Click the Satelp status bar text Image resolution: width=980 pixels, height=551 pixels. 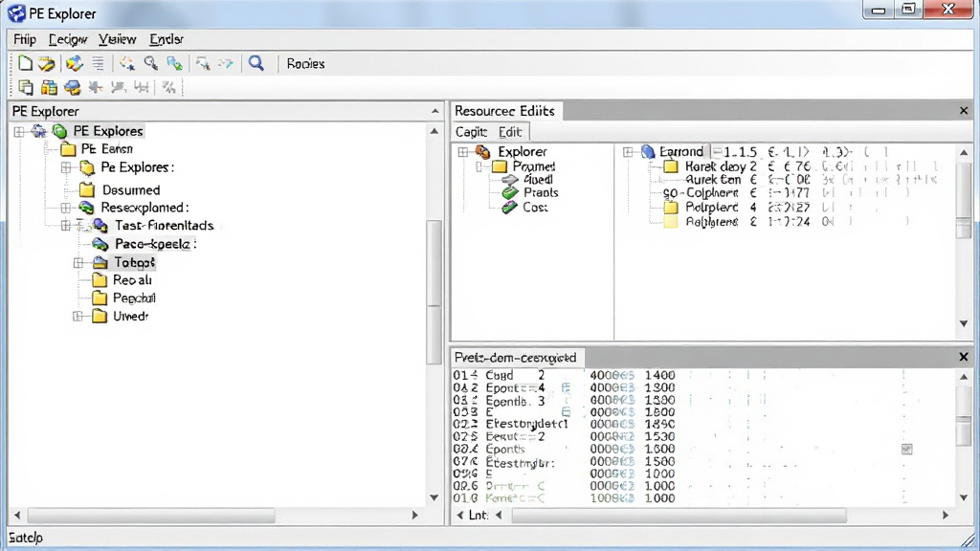[26, 538]
